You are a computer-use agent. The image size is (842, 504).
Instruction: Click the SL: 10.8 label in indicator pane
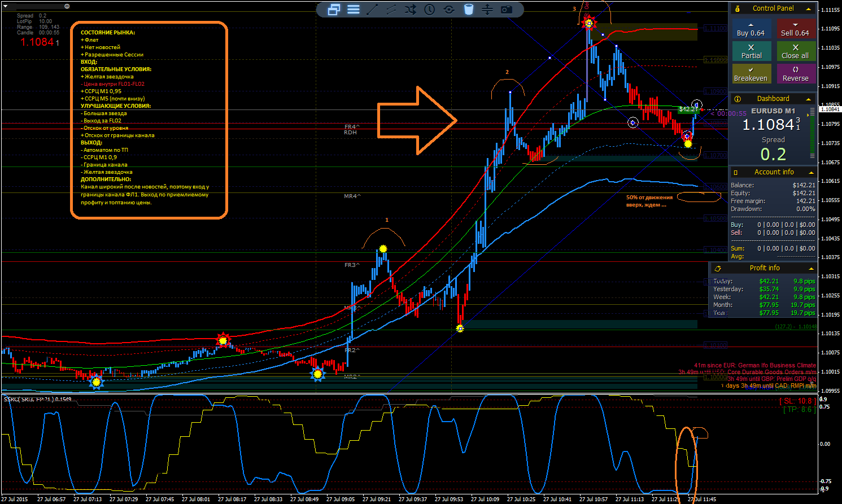coord(797,401)
